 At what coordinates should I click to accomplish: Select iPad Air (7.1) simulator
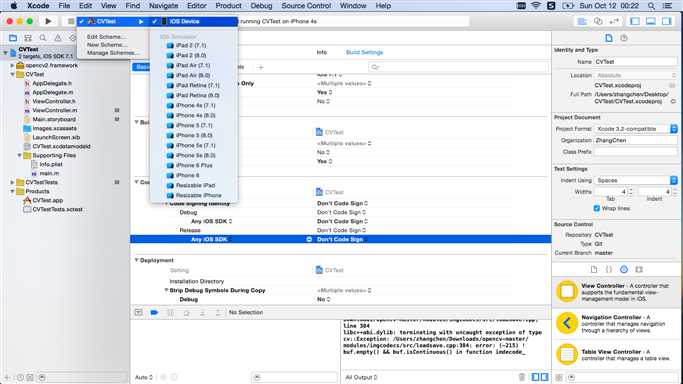[193, 65]
